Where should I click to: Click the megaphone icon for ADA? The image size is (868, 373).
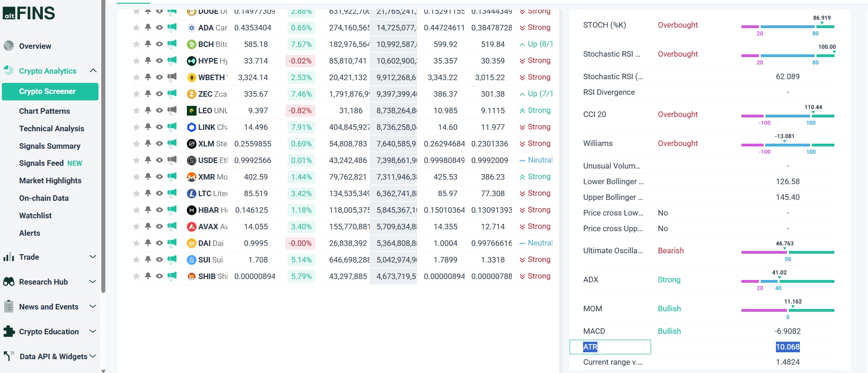click(172, 27)
